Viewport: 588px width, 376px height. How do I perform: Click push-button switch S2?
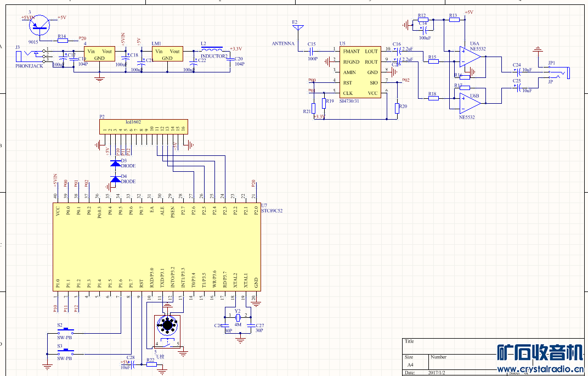66,330
